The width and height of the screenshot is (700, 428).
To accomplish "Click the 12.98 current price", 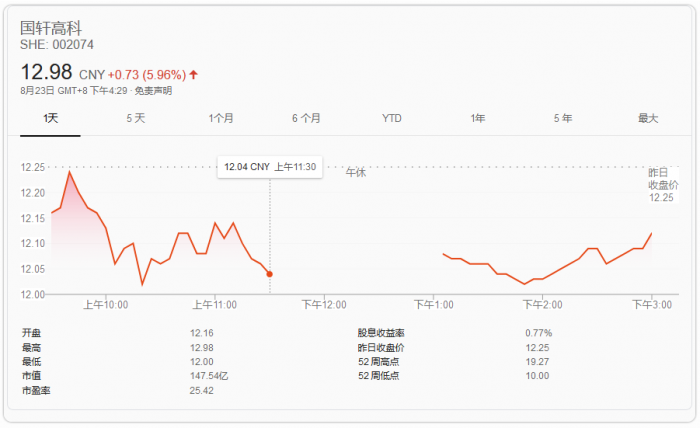I will pos(47,72).
